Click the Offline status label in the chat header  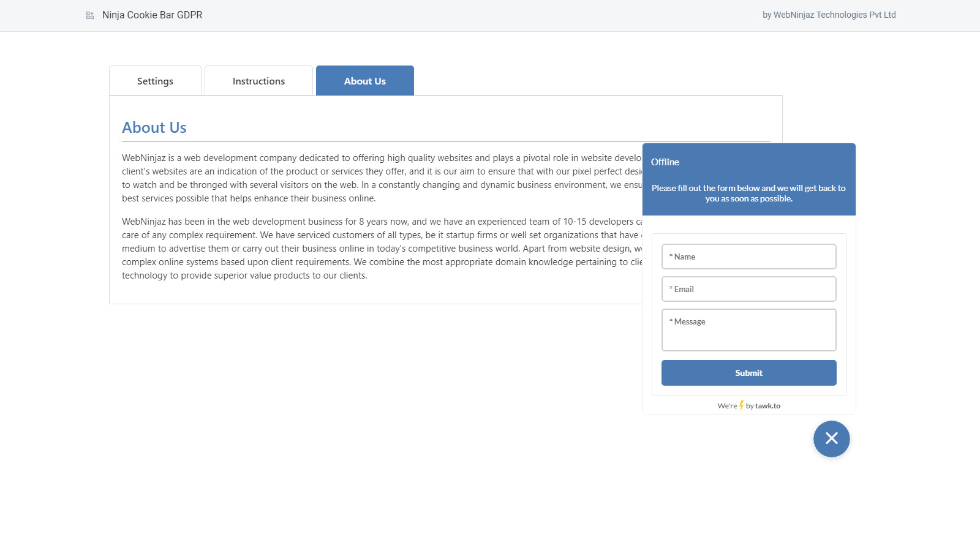[x=665, y=162]
